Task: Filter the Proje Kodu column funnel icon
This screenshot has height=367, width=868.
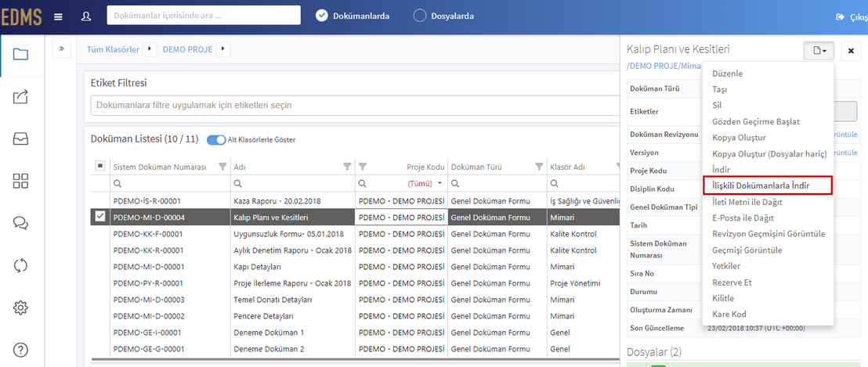Action: click(x=363, y=167)
